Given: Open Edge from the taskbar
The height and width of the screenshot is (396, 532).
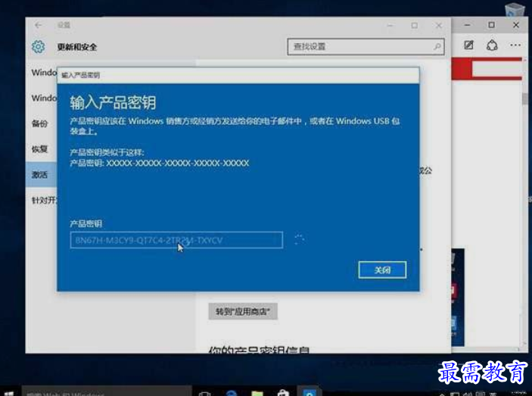Looking at the screenshot, I should click(x=232, y=393).
